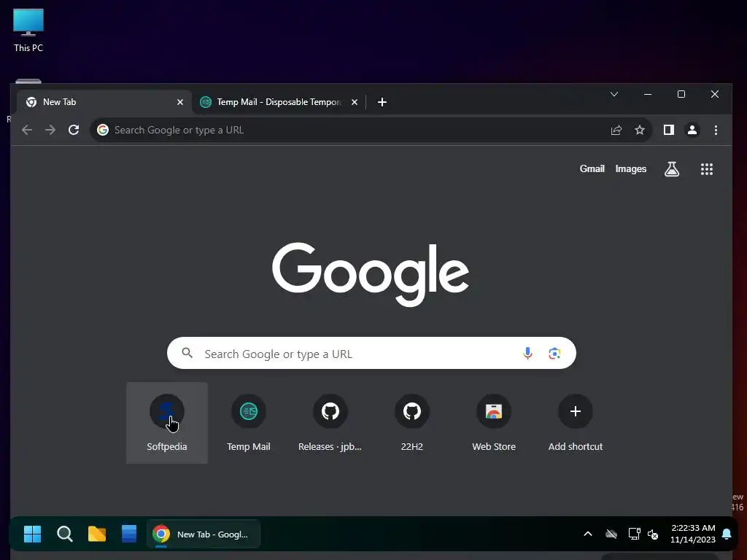This screenshot has width=747, height=560.
Task: Start voice search with microphone icon
Action: (527, 354)
